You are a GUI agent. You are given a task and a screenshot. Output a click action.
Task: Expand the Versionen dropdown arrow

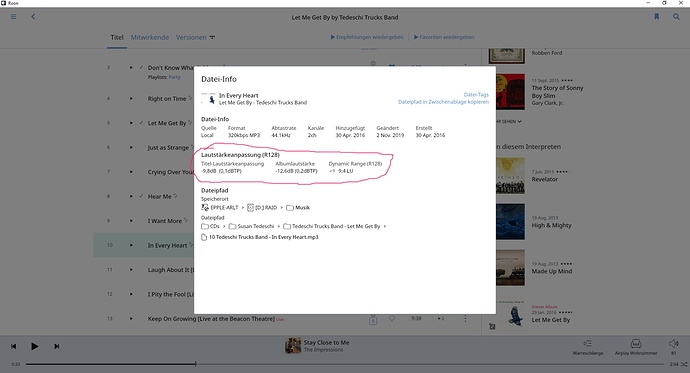pyautogui.click(x=212, y=37)
